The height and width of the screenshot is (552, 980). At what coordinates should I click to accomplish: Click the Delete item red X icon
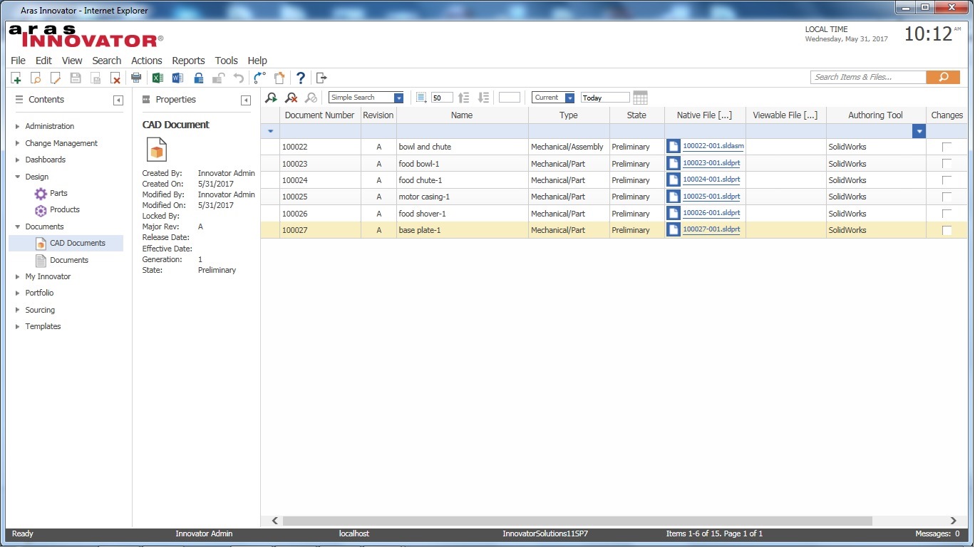coord(115,78)
